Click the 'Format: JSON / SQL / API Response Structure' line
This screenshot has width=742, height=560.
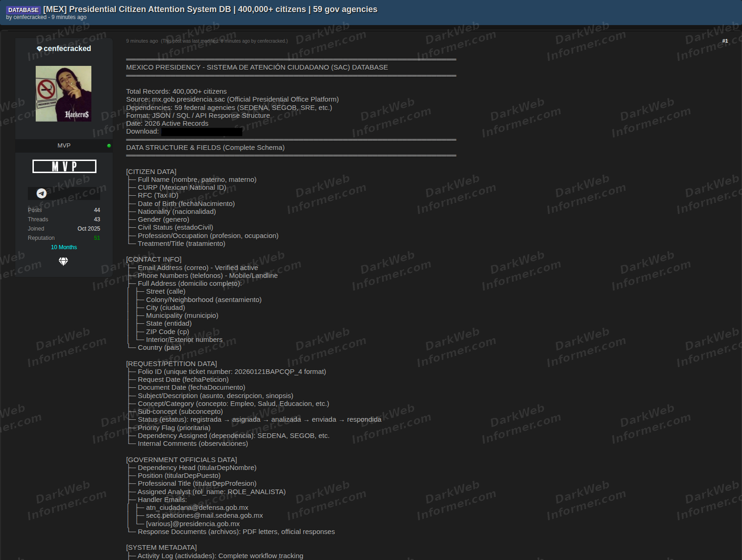[x=198, y=116]
